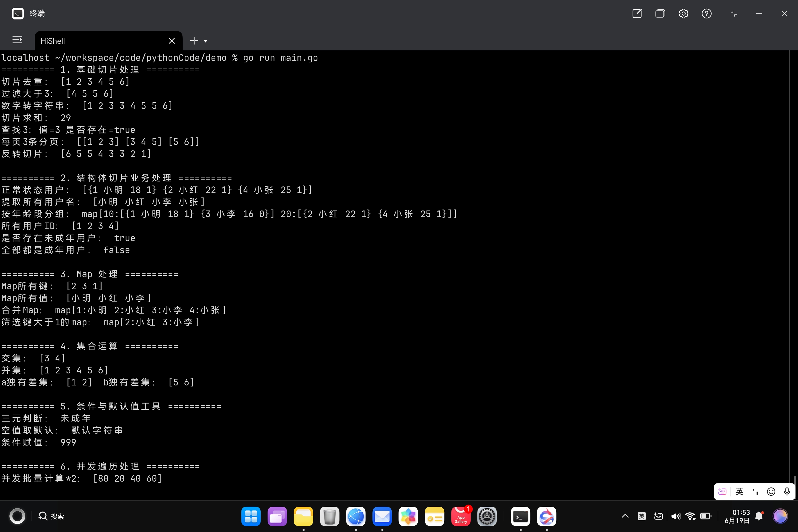Click the '切片求和: 29' output line
The image size is (798, 532).
[x=36, y=118]
